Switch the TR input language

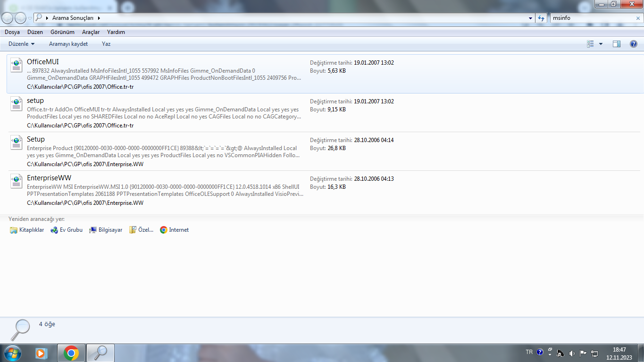tap(529, 352)
